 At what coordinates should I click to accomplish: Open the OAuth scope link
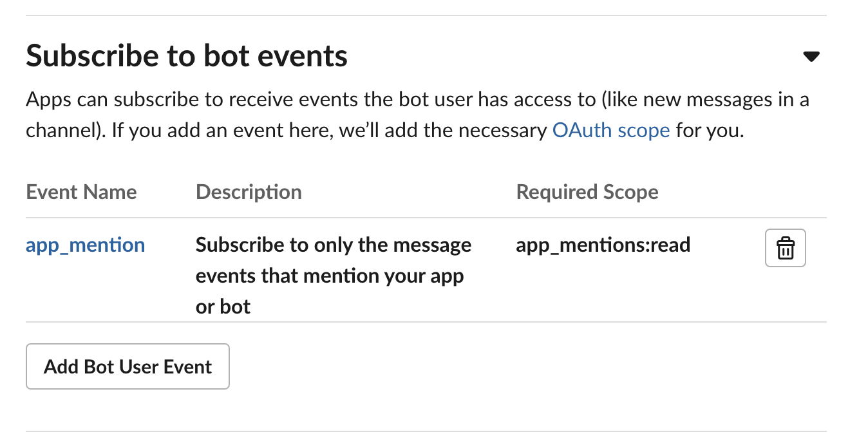[x=610, y=130]
